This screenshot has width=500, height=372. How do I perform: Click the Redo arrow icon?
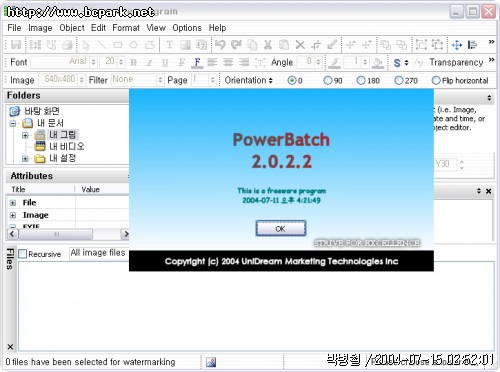(x=236, y=45)
